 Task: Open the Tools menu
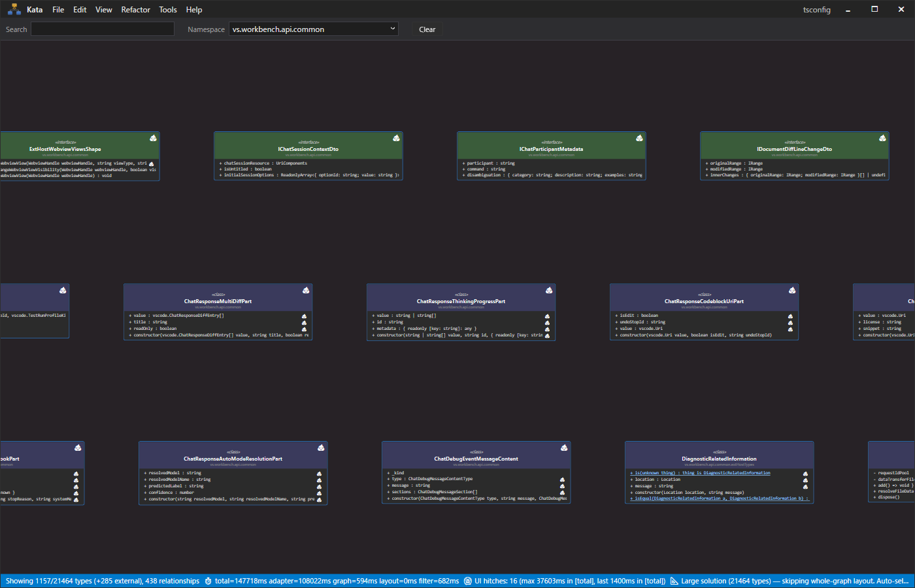pos(168,9)
